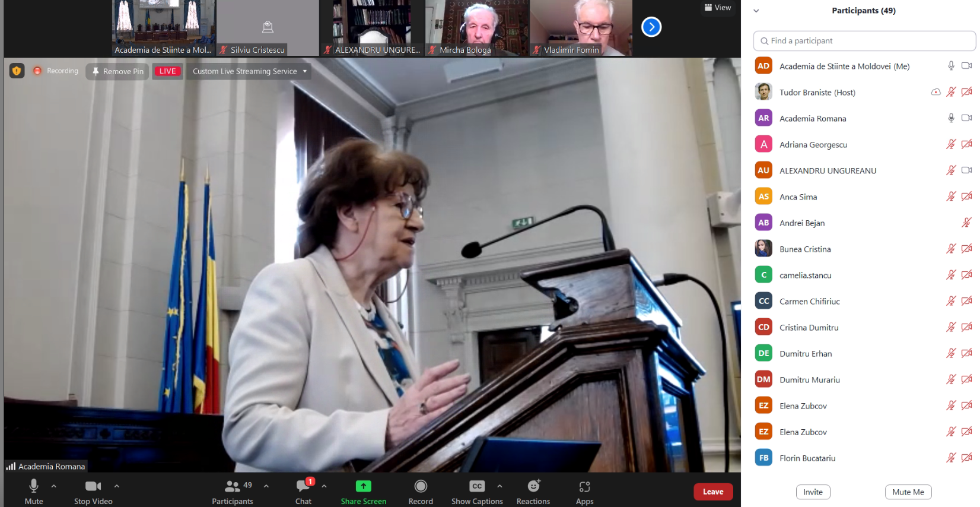Collapse Participants panel with chevron

pyautogui.click(x=756, y=11)
